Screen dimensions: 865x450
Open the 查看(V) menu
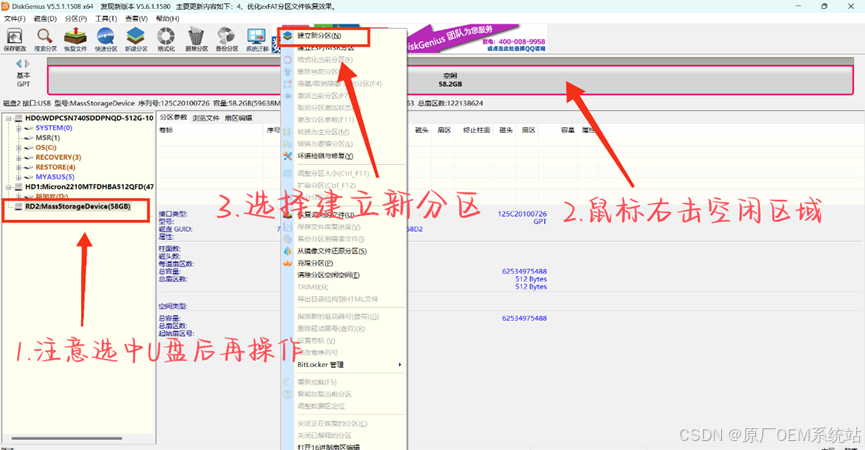[136, 19]
